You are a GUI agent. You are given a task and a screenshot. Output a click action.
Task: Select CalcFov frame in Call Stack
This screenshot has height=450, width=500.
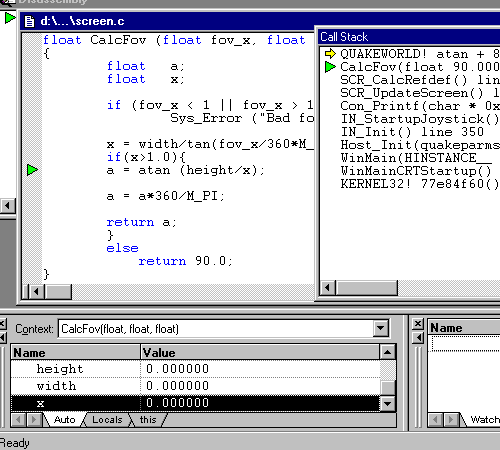click(x=412, y=67)
